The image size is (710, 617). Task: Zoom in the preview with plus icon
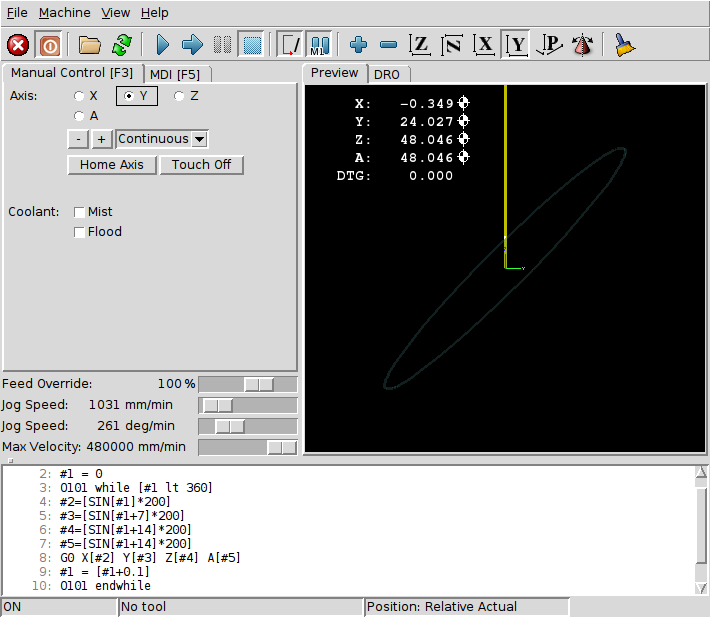pyautogui.click(x=358, y=45)
